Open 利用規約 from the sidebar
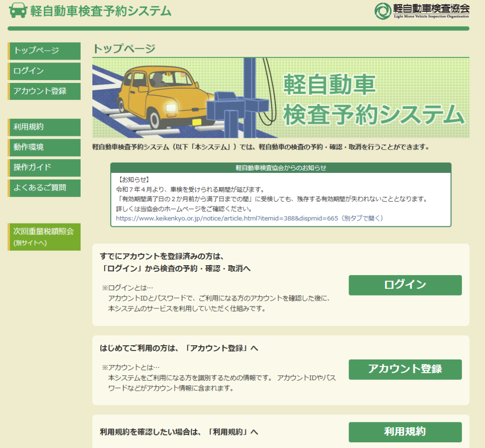The width and height of the screenshot is (485, 448). pyautogui.click(x=45, y=127)
